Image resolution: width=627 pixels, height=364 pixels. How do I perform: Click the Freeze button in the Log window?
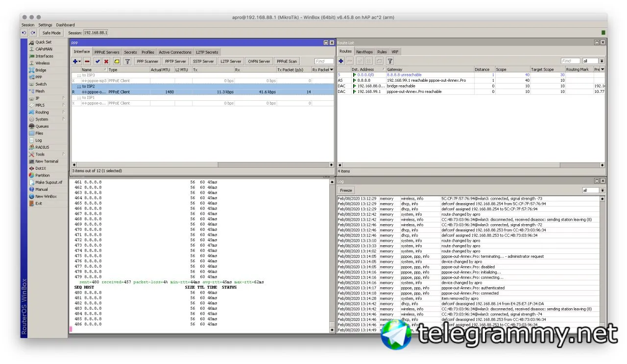click(x=346, y=190)
